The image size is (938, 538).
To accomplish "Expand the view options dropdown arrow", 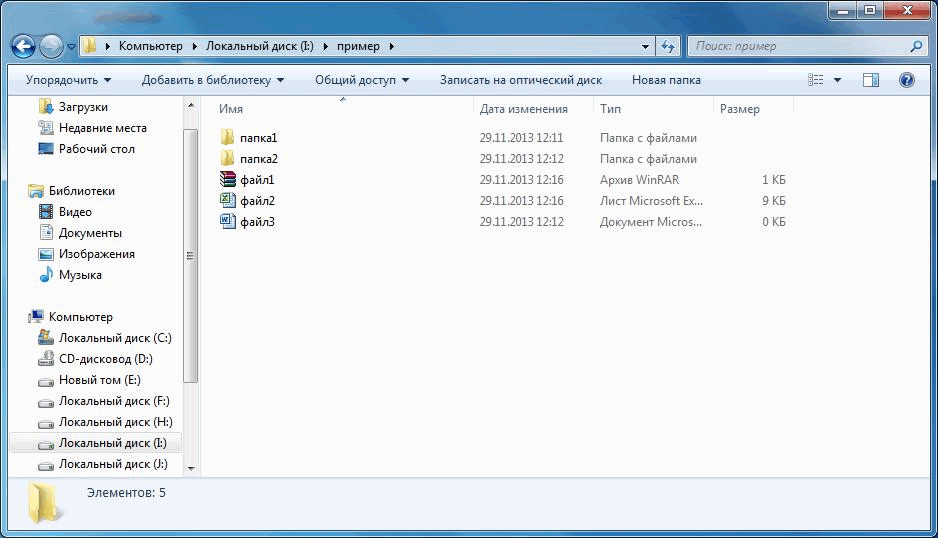I will tap(838, 80).
